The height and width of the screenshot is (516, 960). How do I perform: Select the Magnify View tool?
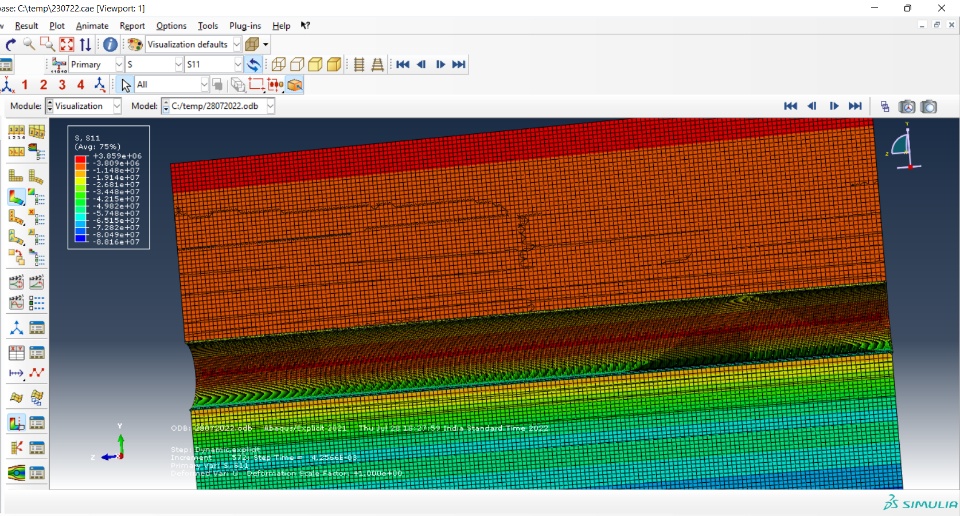29,44
